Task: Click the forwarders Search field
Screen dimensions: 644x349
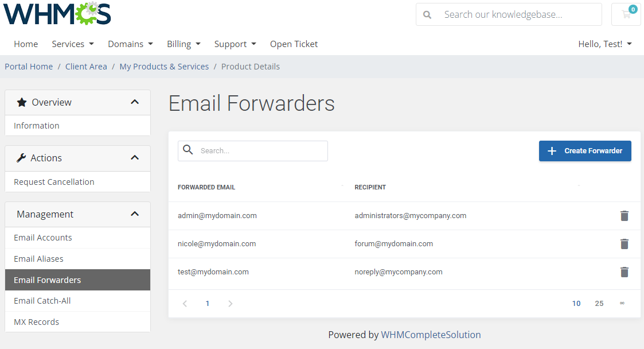Action: coord(252,151)
